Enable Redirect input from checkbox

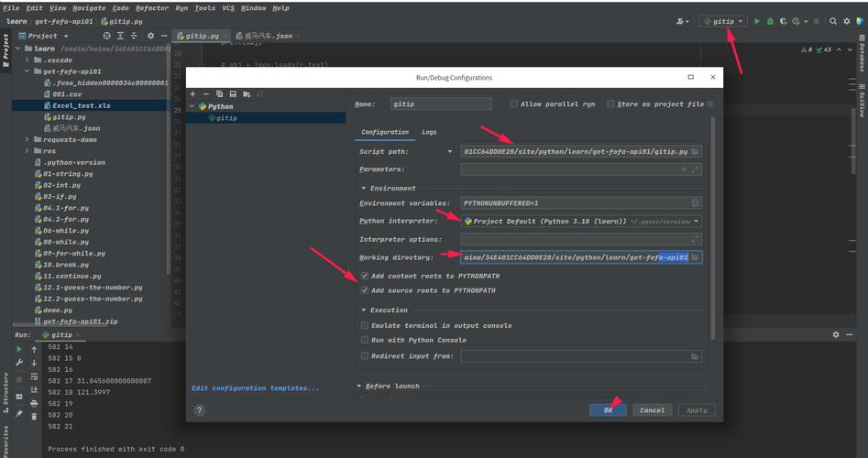coord(364,355)
